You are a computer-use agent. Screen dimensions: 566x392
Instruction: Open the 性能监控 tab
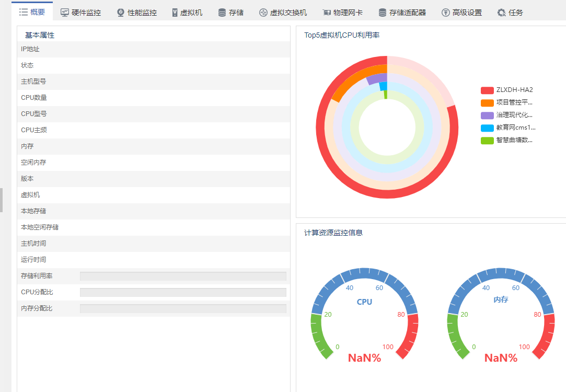point(137,13)
